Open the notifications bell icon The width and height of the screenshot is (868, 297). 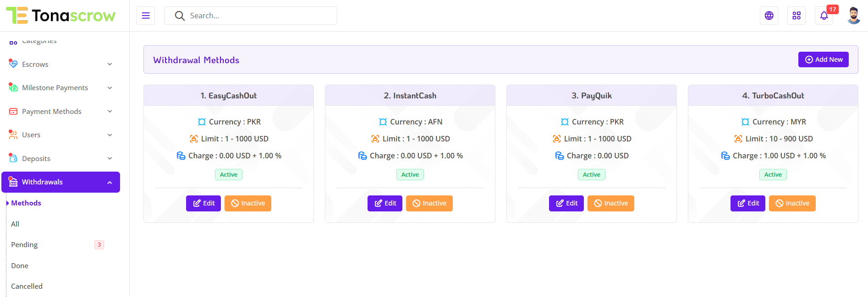click(x=824, y=16)
